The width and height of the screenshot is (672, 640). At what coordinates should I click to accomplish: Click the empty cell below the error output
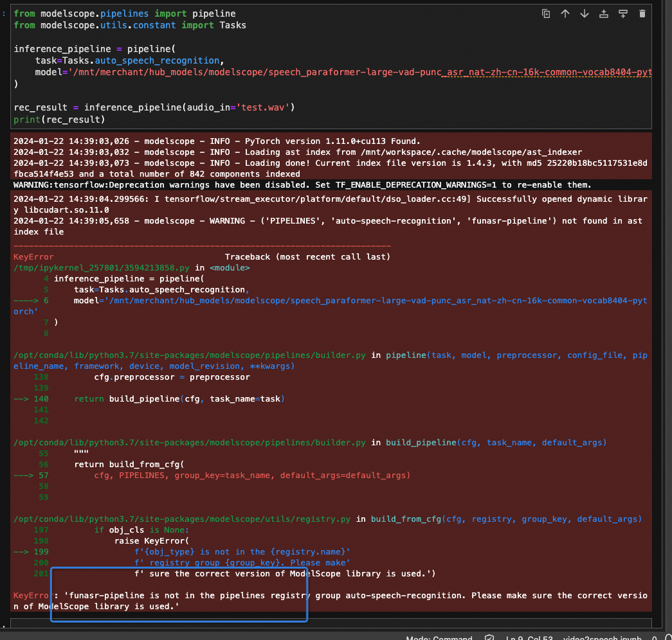(x=331, y=623)
